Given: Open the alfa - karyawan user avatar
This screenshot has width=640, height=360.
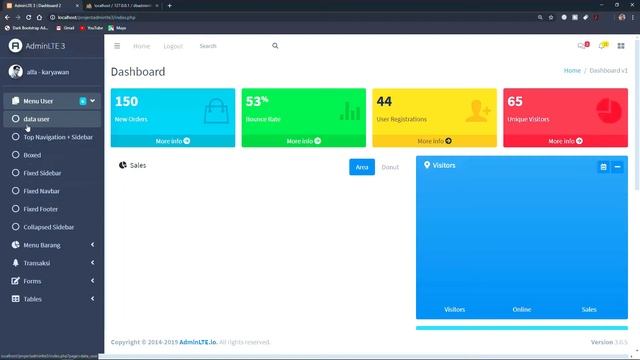Looking at the screenshot, I should (x=16, y=72).
